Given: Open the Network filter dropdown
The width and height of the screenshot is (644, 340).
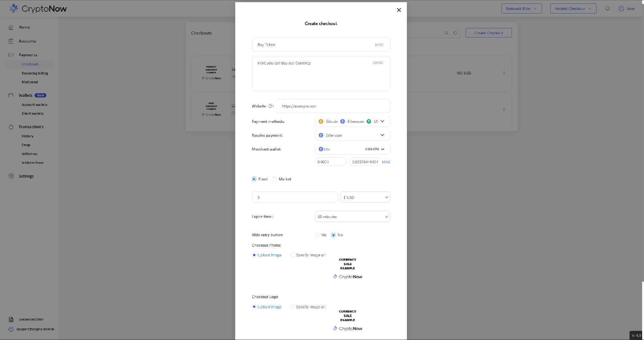Looking at the screenshot, I should point(522,8).
